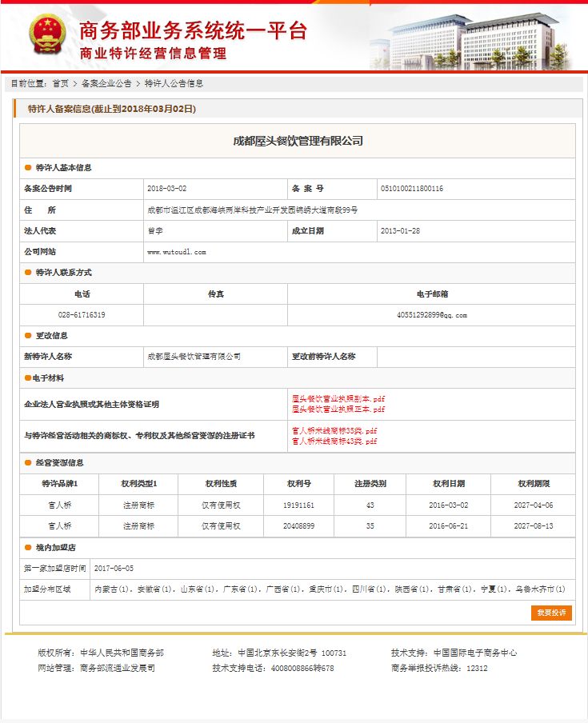
Task: Click the 商务部业务系统统一平台 banner title
Action: (193, 31)
